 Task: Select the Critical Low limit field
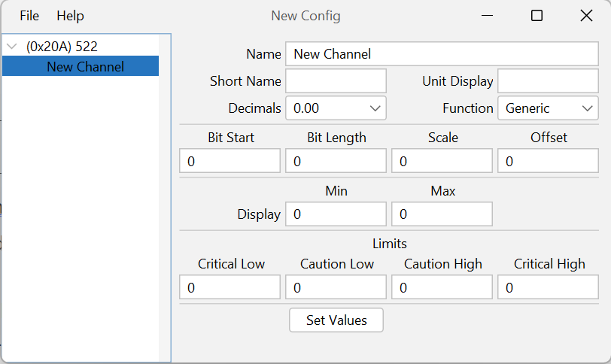[230, 287]
